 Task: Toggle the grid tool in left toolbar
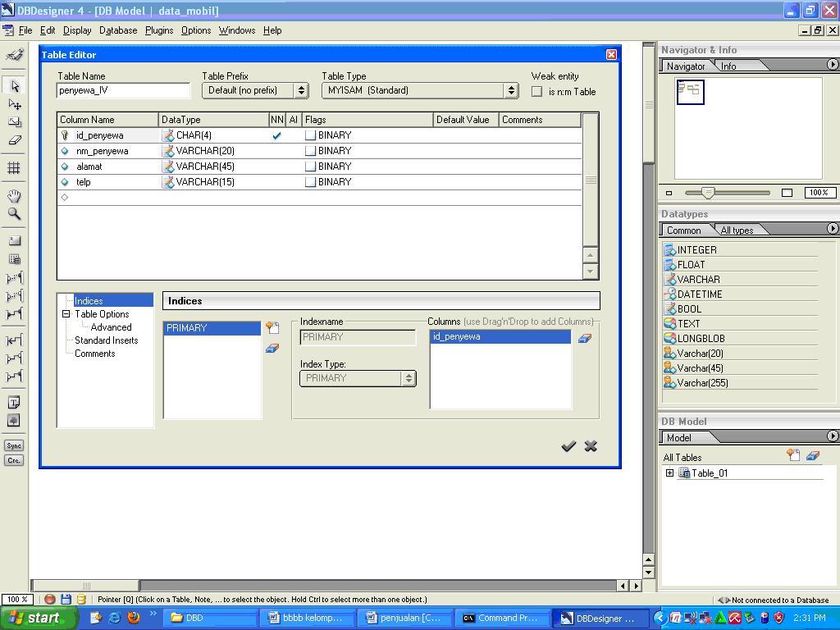tap(15, 167)
